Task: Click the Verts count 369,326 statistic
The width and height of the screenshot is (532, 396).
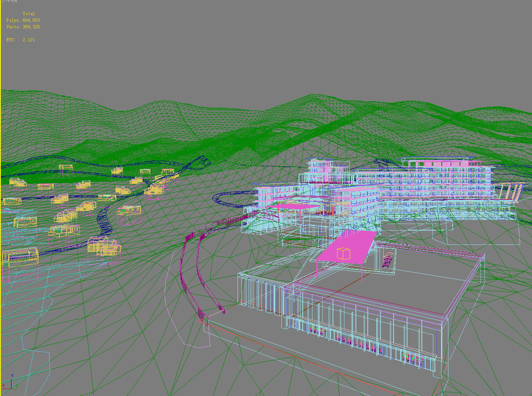Action: 23,27
